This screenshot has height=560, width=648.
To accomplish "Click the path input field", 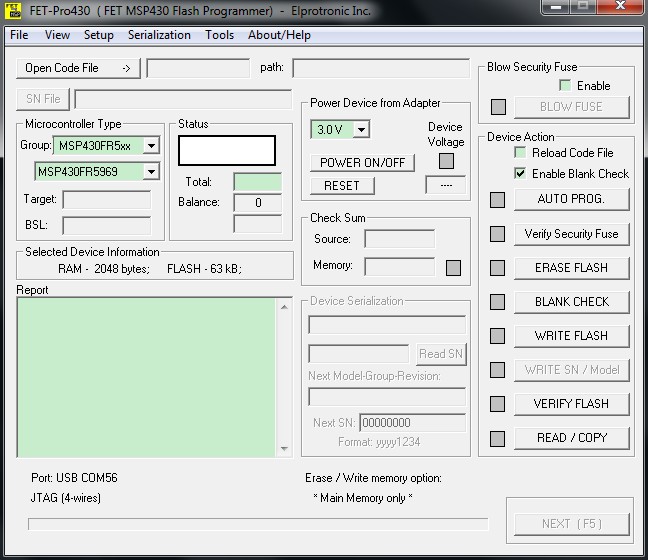I will (x=381, y=68).
